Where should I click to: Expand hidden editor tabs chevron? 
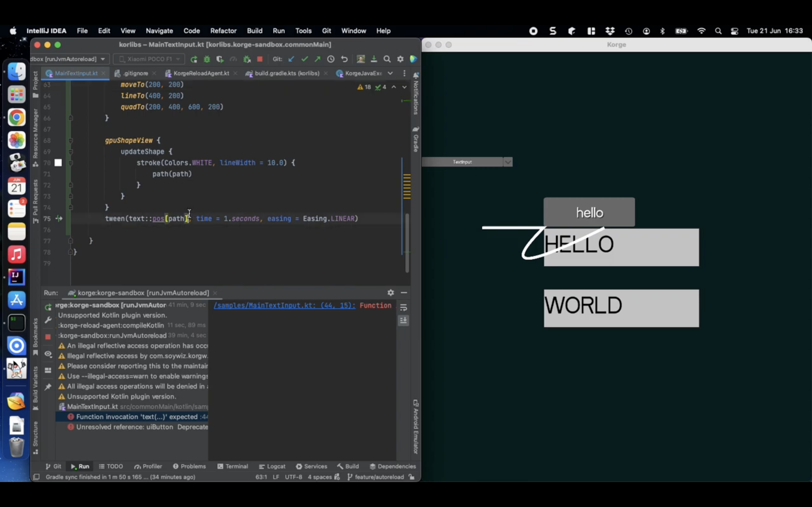[390, 73]
